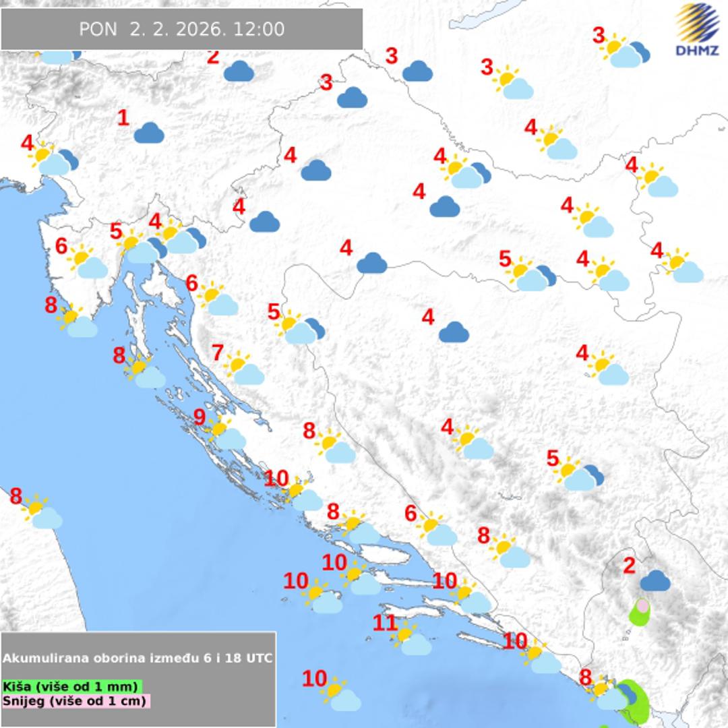
Task: Click the date header PON 2. 2. 2026. 12:00
Action: (181, 29)
